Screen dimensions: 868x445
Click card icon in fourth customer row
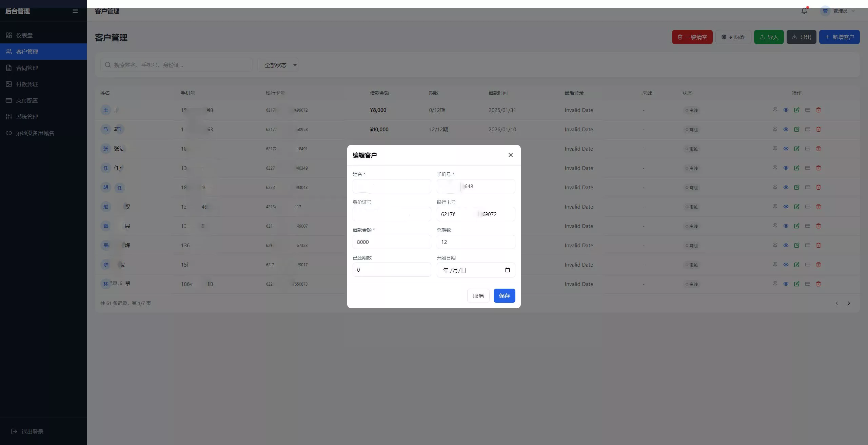[x=807, y=168]
